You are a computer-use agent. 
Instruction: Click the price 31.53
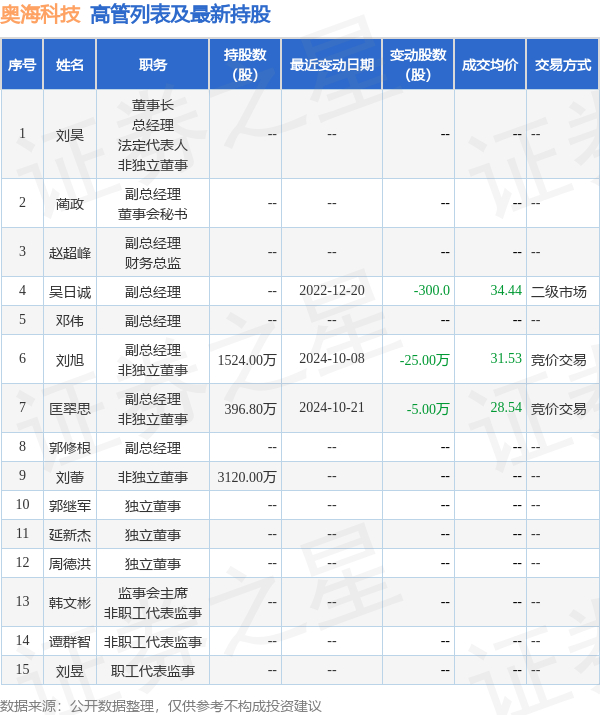506,358
